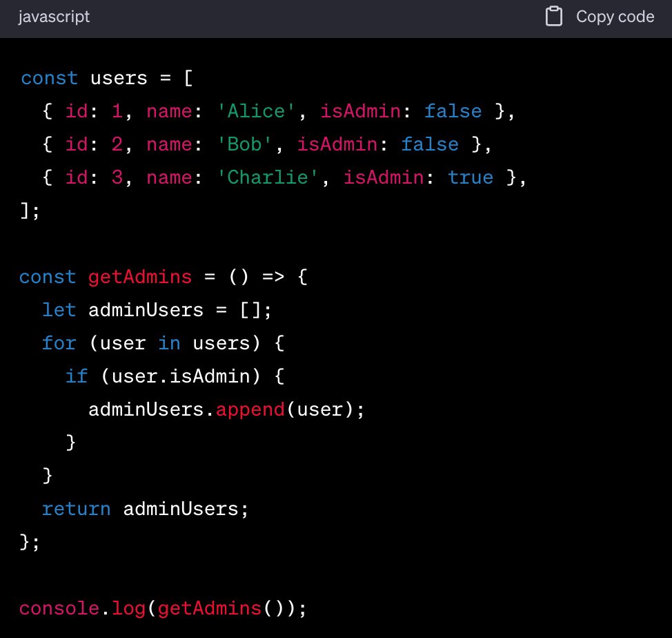Viewport: 672px width, 638px height.
Task: Click isAdmin key on Alice's row
Action: pos(360,111)
